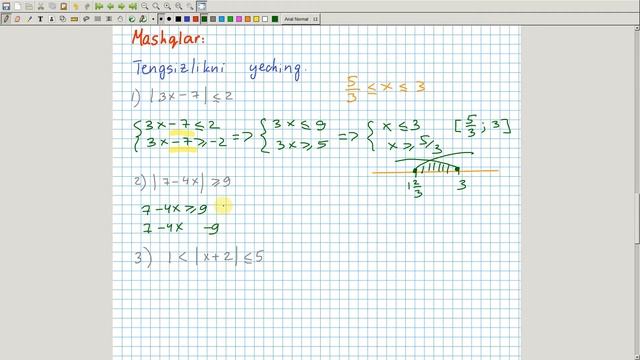Click the vertical scrollbar down arrow

[637, 357]
